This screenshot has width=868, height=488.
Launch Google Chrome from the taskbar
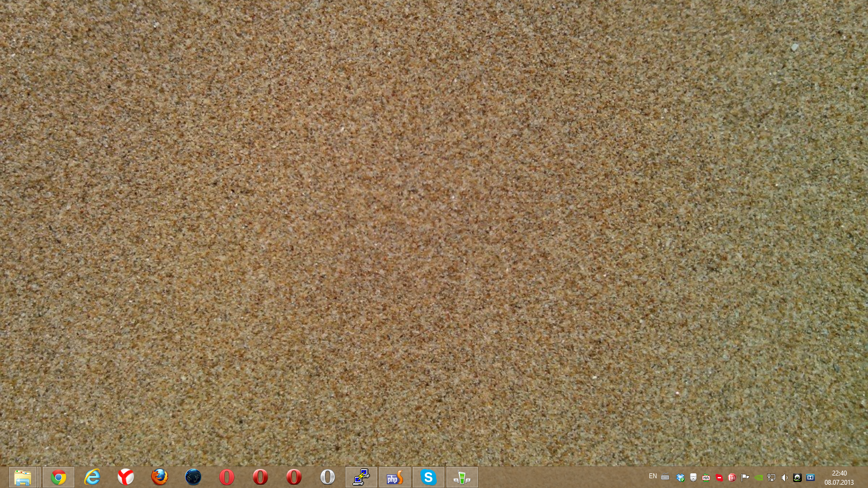click(x=59, y=477)
